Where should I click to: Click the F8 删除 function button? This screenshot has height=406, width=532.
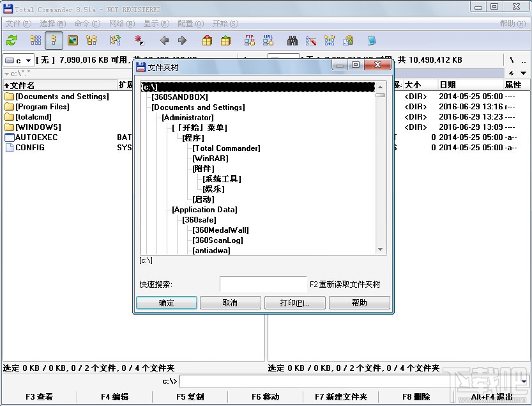(x=416, y=396)
